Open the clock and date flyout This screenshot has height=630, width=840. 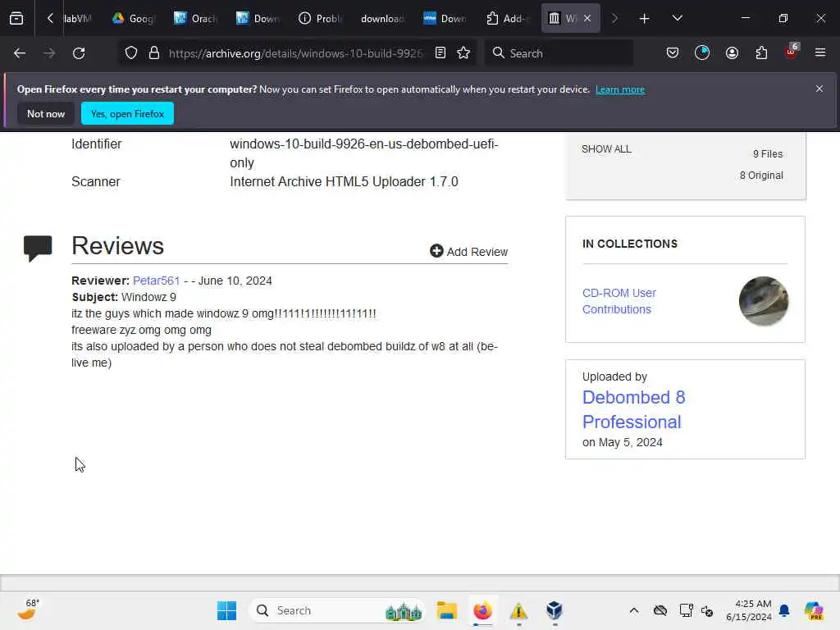point(749,610)
